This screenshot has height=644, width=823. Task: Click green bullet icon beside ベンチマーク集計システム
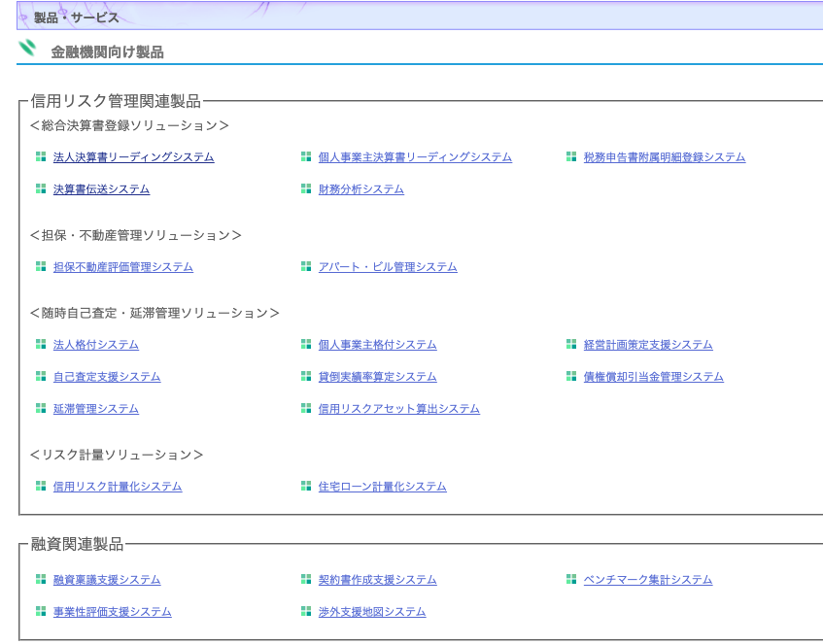(x=571, y=579)
